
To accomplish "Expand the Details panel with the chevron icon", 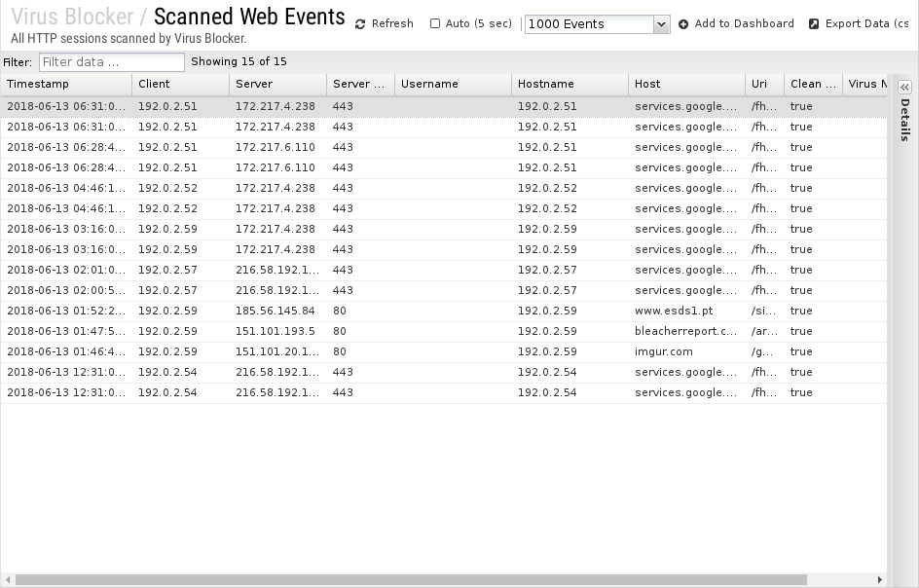I will pyautogui.click(x=904, y=87).
